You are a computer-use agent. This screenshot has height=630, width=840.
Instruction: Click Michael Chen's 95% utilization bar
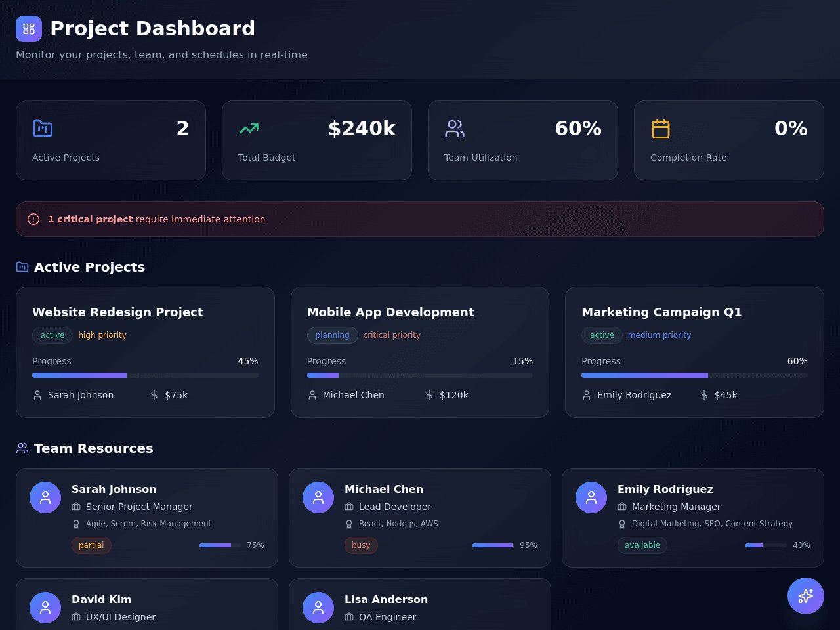493,545
